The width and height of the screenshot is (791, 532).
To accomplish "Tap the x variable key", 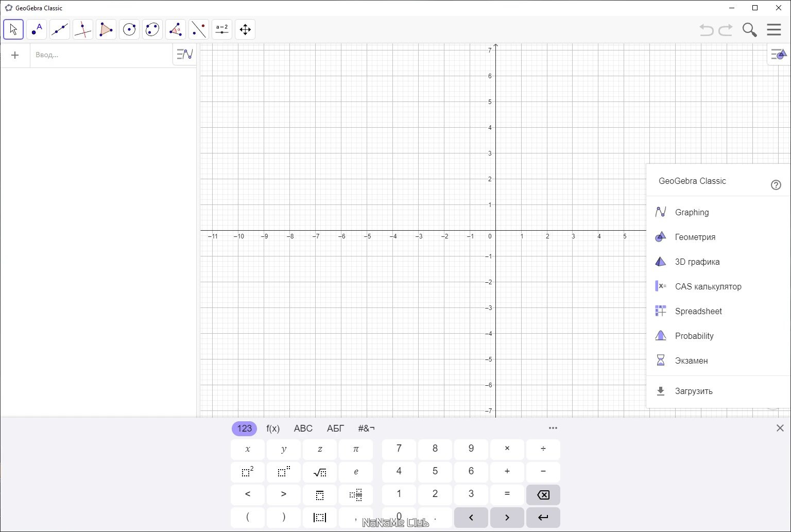I will click(248, 449).
